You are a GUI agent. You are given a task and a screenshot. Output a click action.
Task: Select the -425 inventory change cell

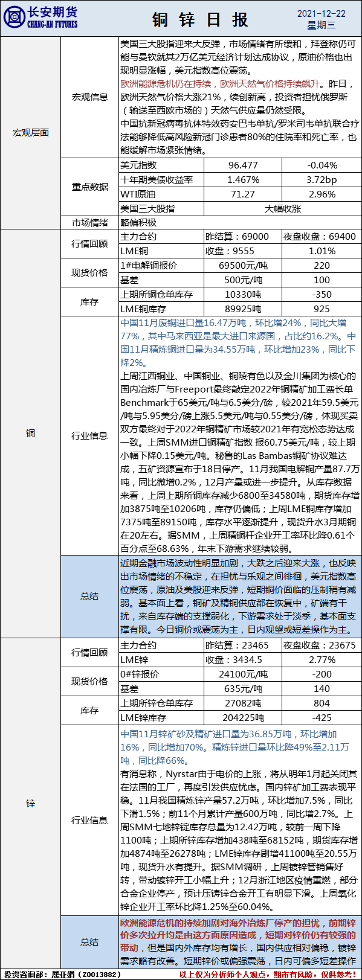322,718
